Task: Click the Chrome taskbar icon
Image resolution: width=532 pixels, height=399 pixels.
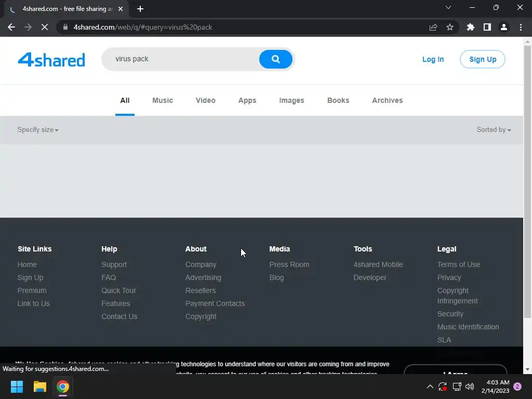Action: coord(63,387)
